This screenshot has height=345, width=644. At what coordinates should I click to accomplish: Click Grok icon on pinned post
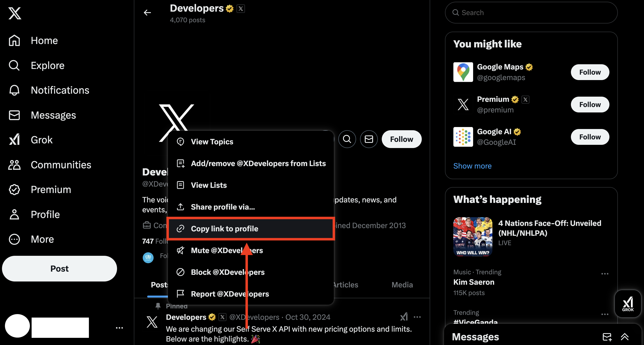click(x=404, y=317)
